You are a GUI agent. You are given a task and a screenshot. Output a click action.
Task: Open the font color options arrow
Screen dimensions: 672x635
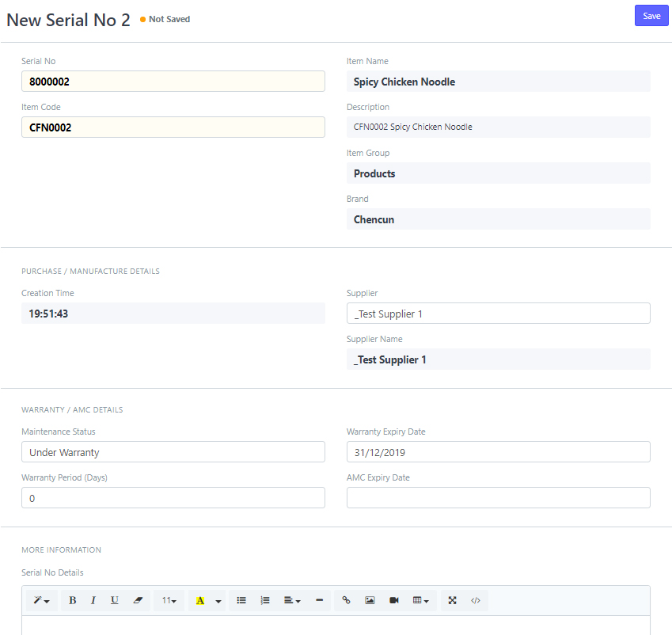point(218,600)
